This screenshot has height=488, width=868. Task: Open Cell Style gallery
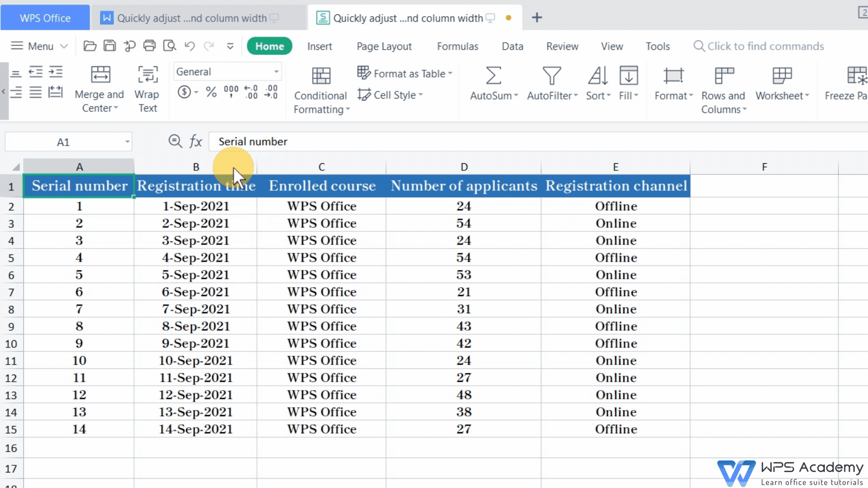(x=390, y=95)
